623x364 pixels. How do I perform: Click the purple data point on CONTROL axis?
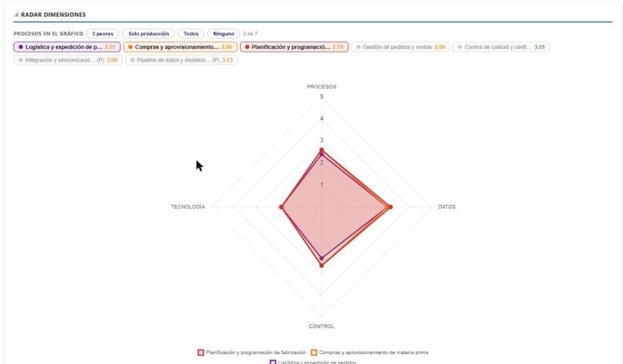321,259
